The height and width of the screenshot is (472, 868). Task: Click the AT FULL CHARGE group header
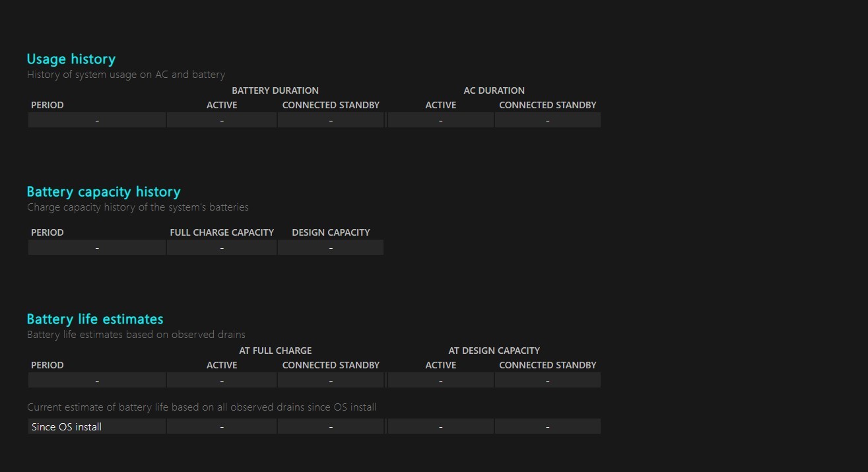(275, 351)
